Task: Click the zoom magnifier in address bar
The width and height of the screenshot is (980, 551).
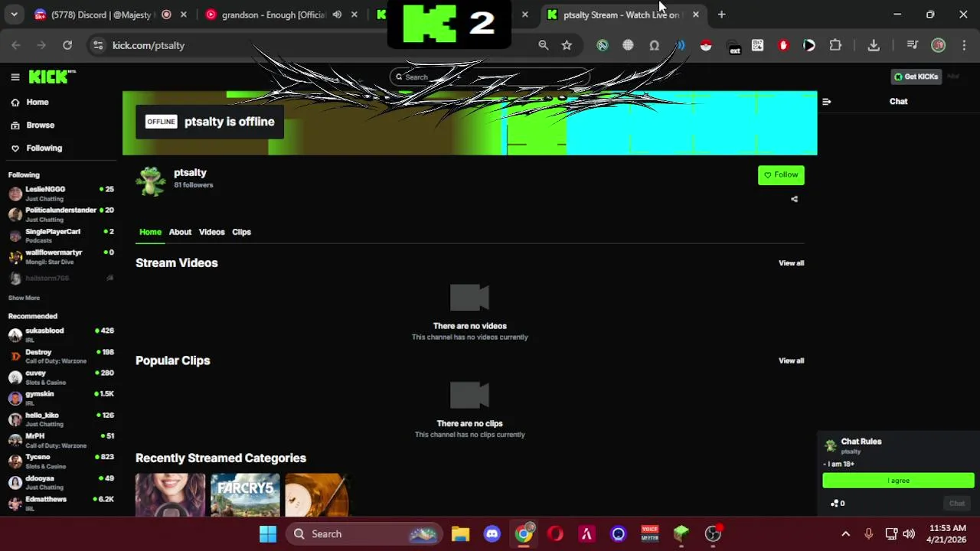Action: pyautogui.click(x=544, y=45)
